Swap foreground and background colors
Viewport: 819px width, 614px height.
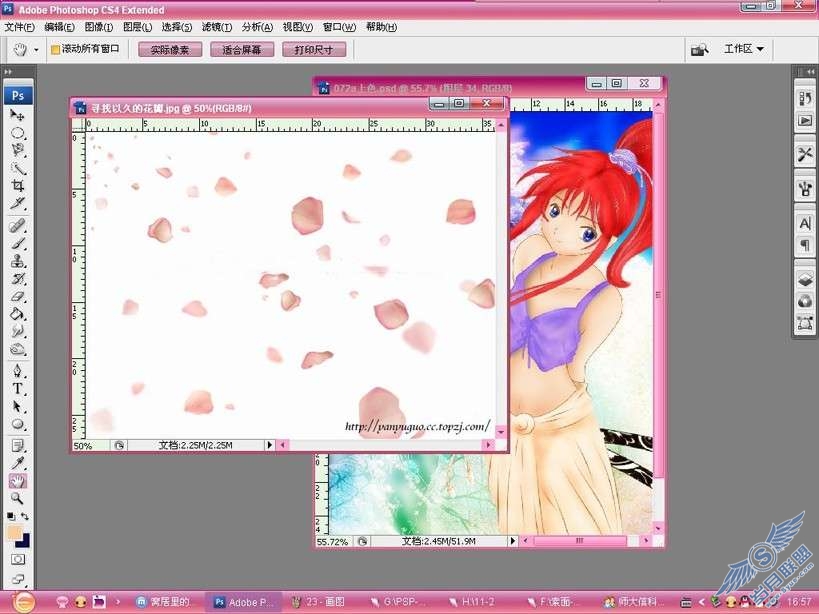[25, 516]
